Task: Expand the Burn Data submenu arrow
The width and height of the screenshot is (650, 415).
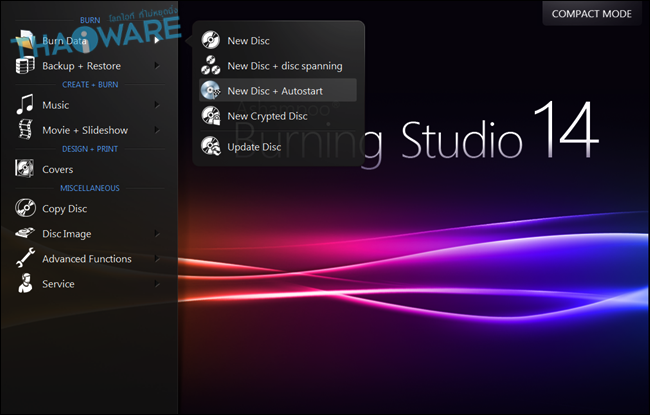Action: coord(157,40)
